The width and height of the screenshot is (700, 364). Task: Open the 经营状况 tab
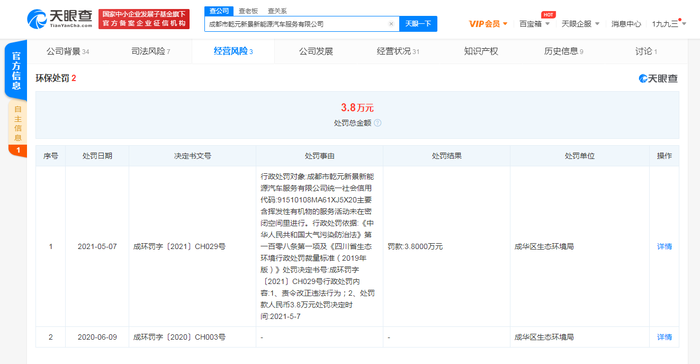398,51
